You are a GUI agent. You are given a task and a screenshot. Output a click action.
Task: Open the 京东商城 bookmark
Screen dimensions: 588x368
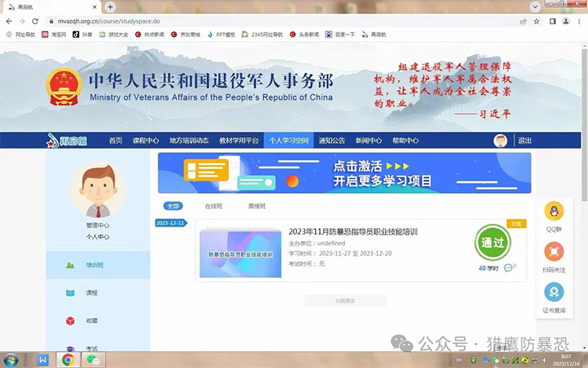pyautogui.click(x=186, y=35)
